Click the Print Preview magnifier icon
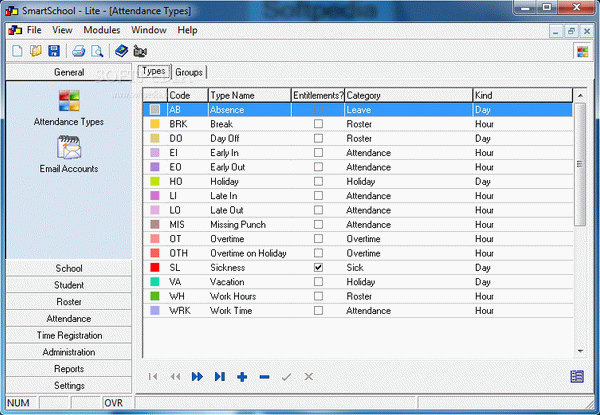600x415 pixels. 97,51
